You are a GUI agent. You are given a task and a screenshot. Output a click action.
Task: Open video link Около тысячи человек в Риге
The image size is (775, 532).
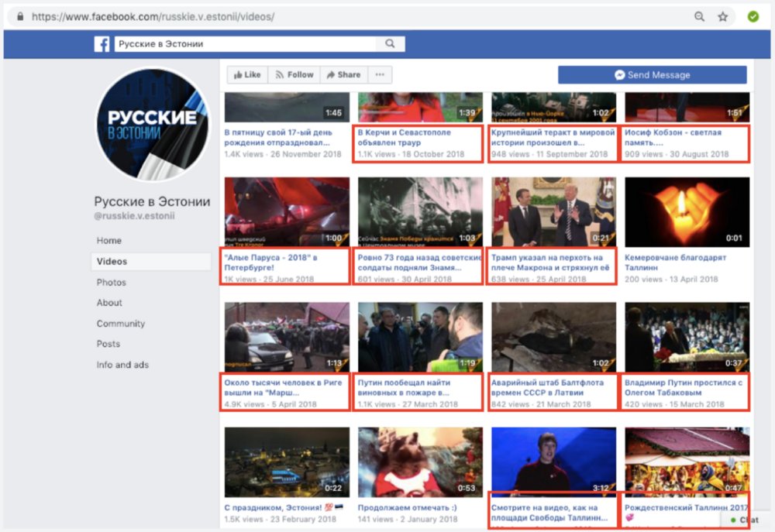(x=283, y=387)
